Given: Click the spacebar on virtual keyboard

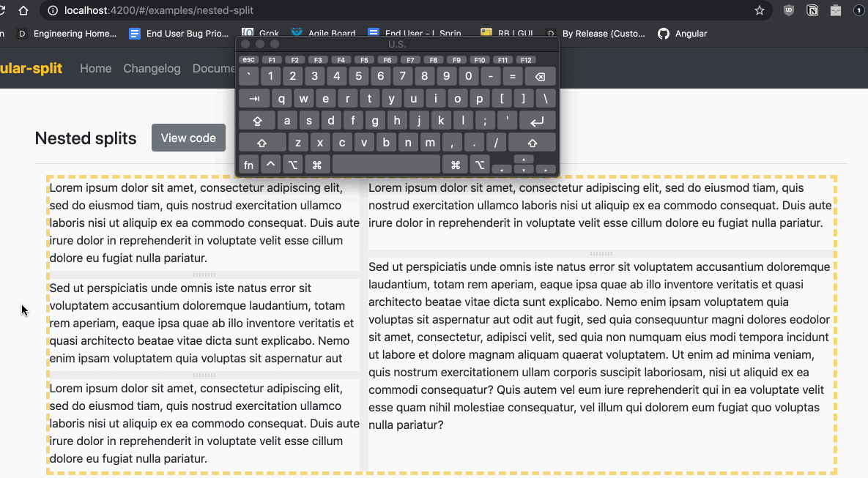Looking at the screenshot, I should pyautogui.click(x=387, y=165).
